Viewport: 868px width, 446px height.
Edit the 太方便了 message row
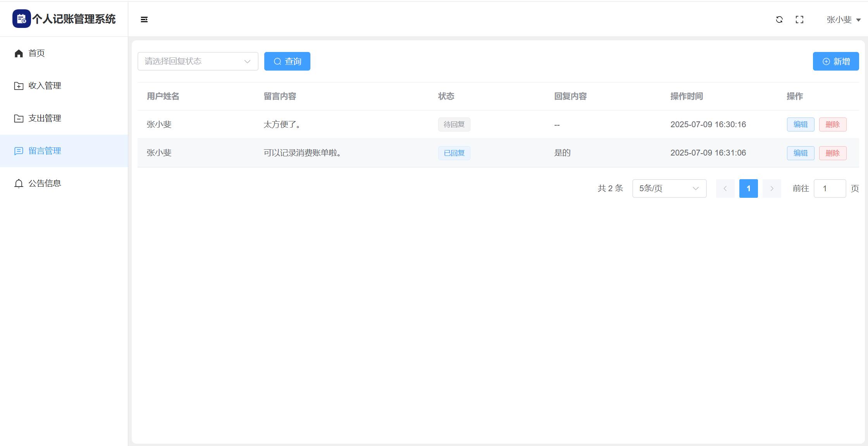click(x=800, y=124)
